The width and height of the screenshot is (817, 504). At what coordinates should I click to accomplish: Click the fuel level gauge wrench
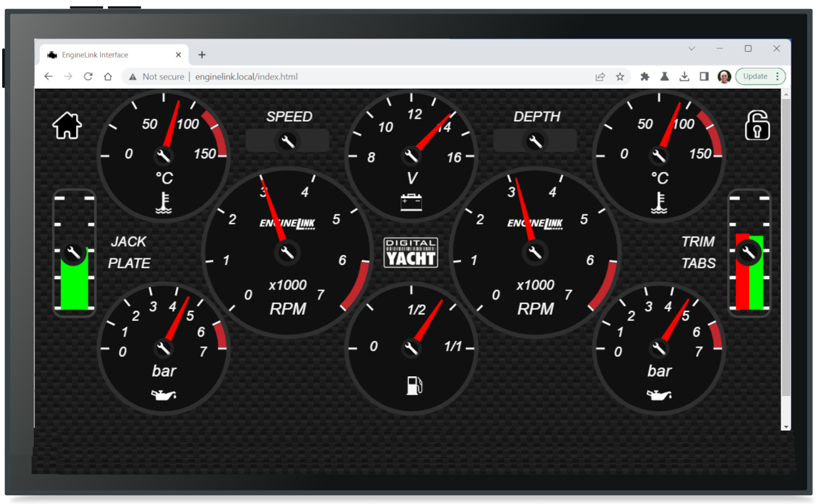coord(411,348)
